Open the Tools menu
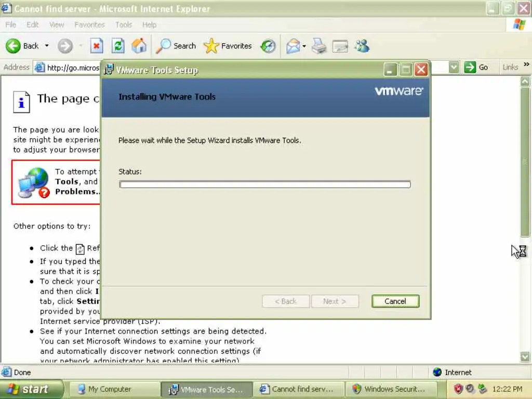Image resolution: width=532 pixels, height=399 pixels. [124, 24]
